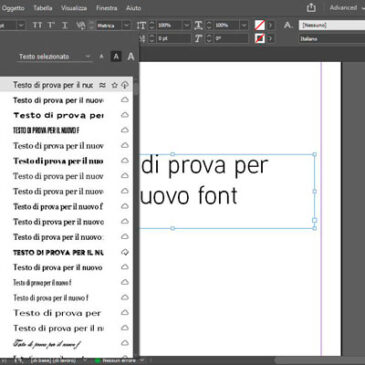Screen dimensions: 365x365
Task: Activate cloud icon of condensed all-caps font
Action: [x=125, y=130]
